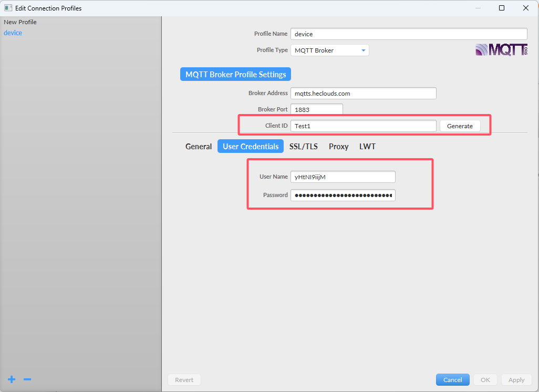
Task: Click the Cancel button
Action: point(452,380)
